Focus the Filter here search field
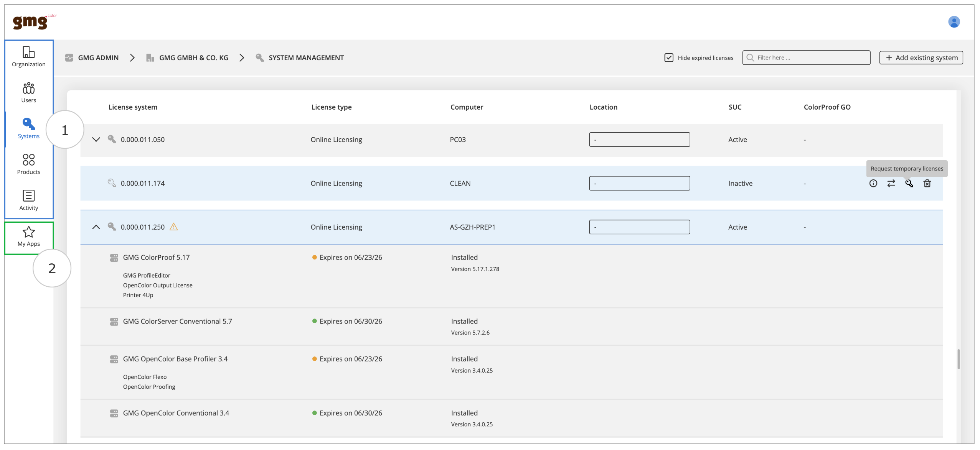The height and width of the screenshot is (450, 980). [x=806, y=58]
